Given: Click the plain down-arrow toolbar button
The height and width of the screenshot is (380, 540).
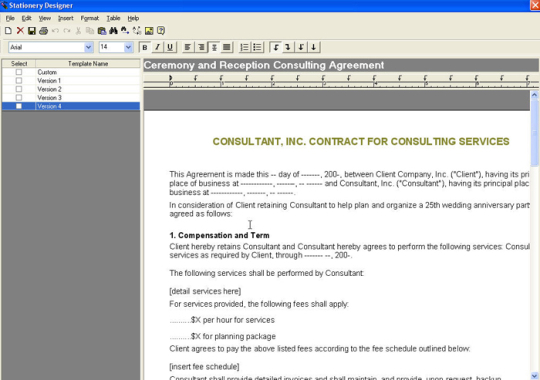Looking at the screenshot, I should 314,47.
